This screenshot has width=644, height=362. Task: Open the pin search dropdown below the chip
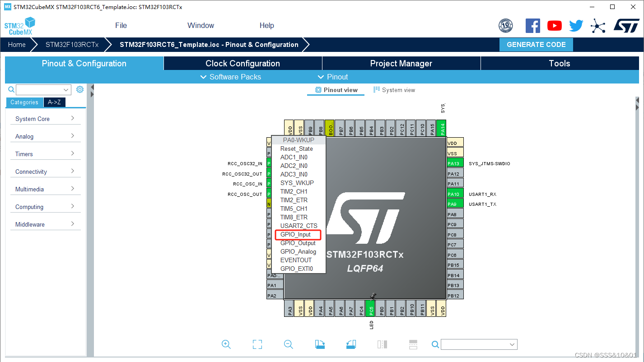coord(512,344)
